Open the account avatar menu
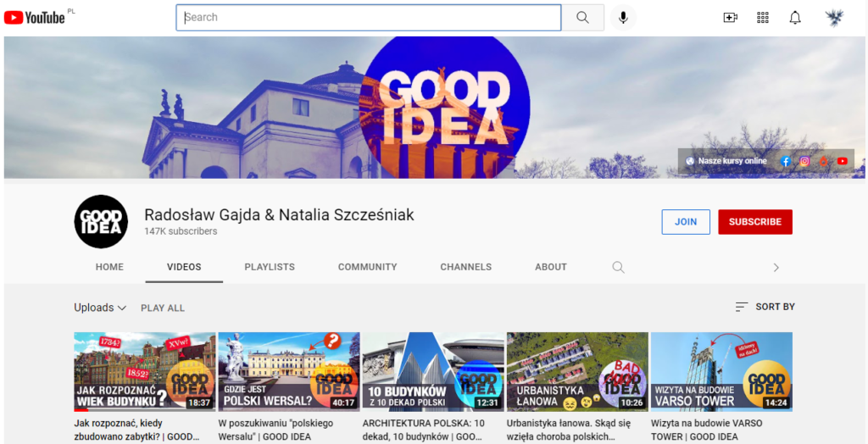 [834, 18]
